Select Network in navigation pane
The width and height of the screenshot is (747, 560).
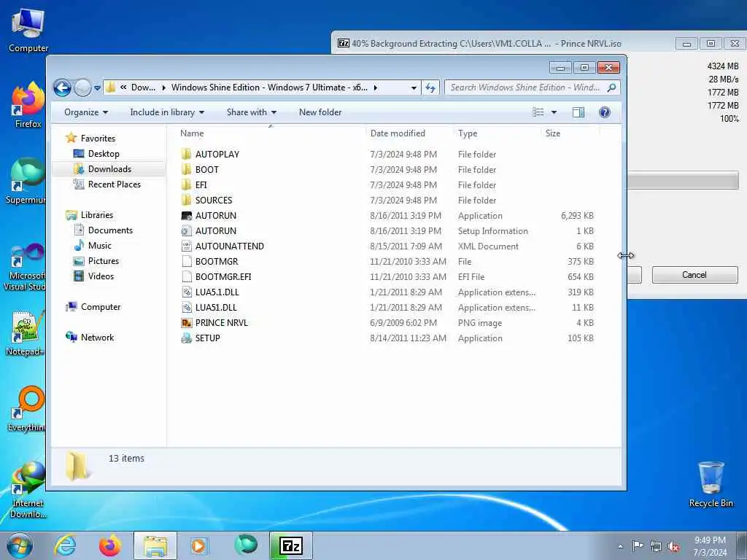[97, 337]
